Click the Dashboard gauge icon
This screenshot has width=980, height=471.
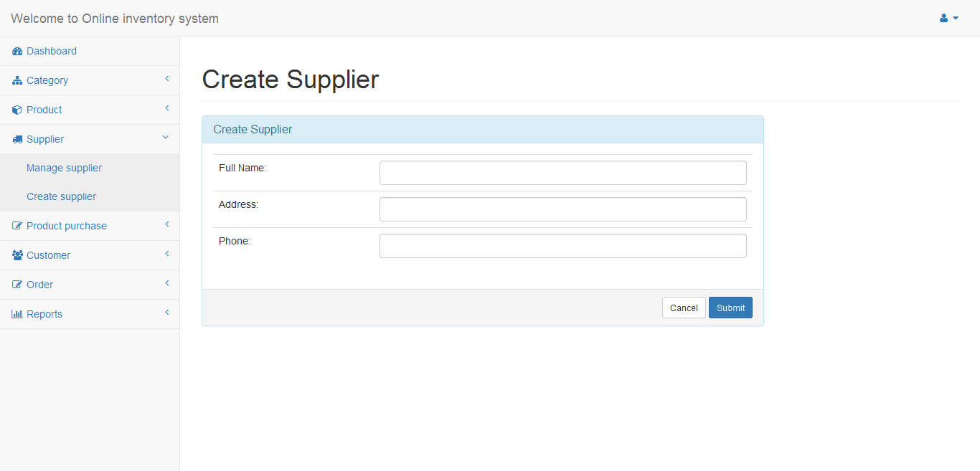pos(17,51)
